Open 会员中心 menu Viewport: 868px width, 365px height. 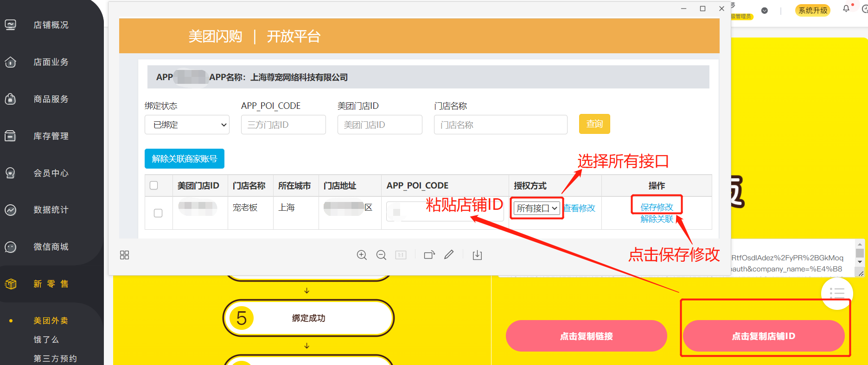(x=51, y=173)
